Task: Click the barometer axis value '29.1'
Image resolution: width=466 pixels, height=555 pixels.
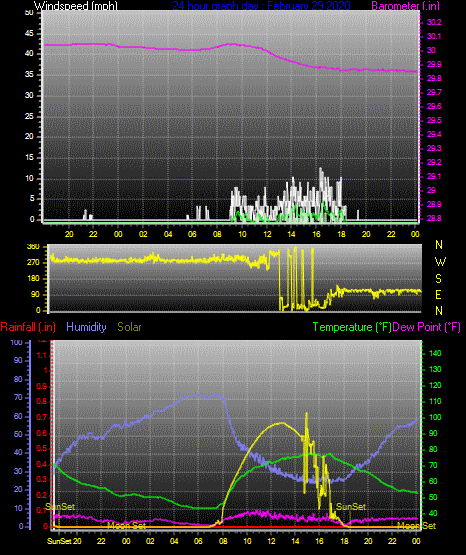Action: coord(434,176)
